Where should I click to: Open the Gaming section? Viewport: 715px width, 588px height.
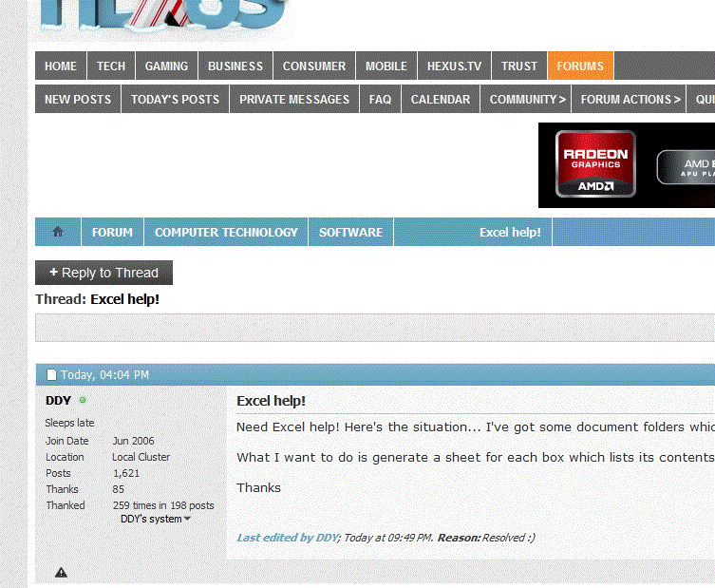click(166, 66)
